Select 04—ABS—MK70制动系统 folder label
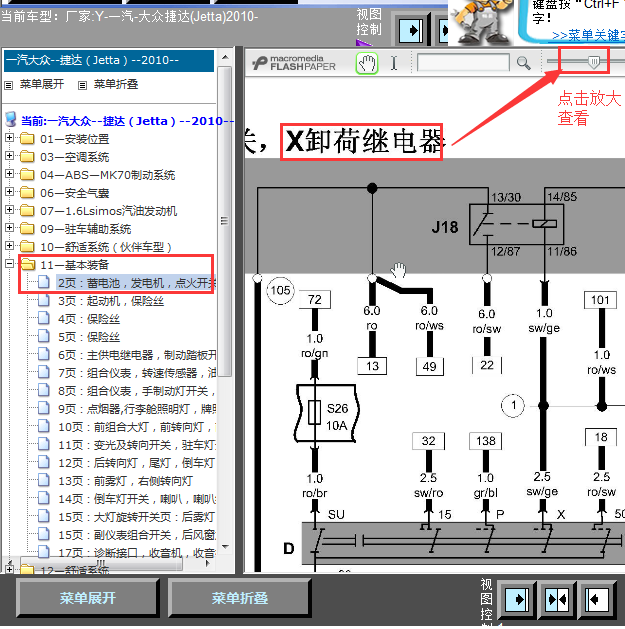 point(108,175)
